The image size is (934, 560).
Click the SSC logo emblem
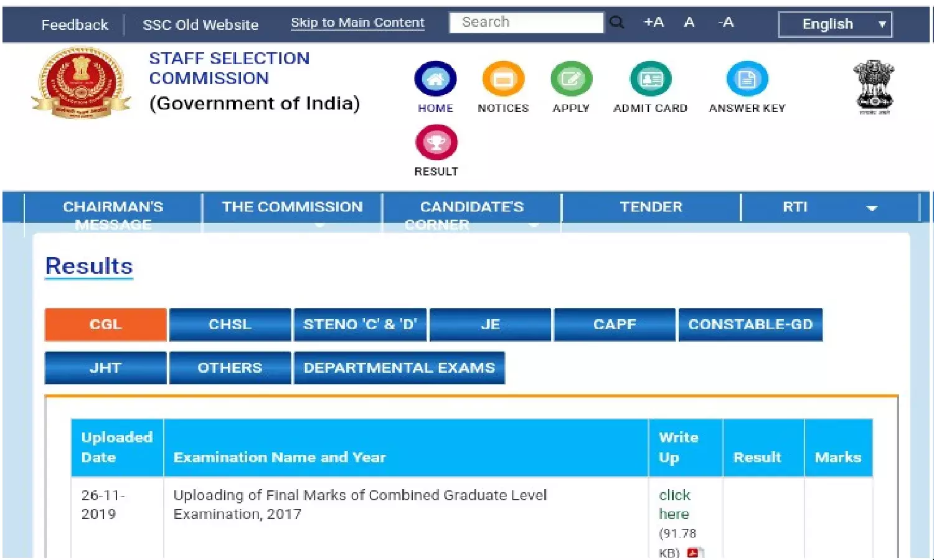pos(82,83)
